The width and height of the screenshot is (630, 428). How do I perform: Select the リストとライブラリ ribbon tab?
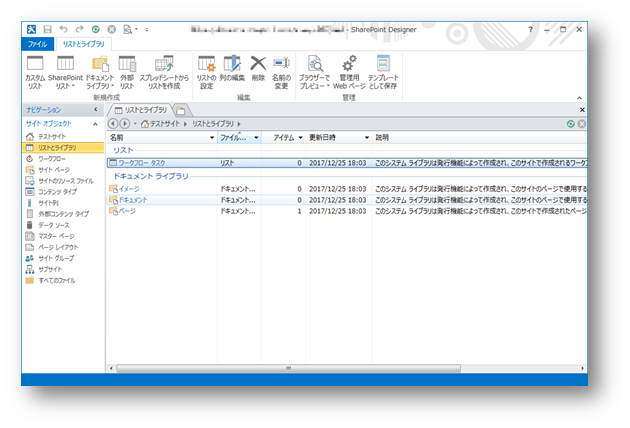[83, 45]
